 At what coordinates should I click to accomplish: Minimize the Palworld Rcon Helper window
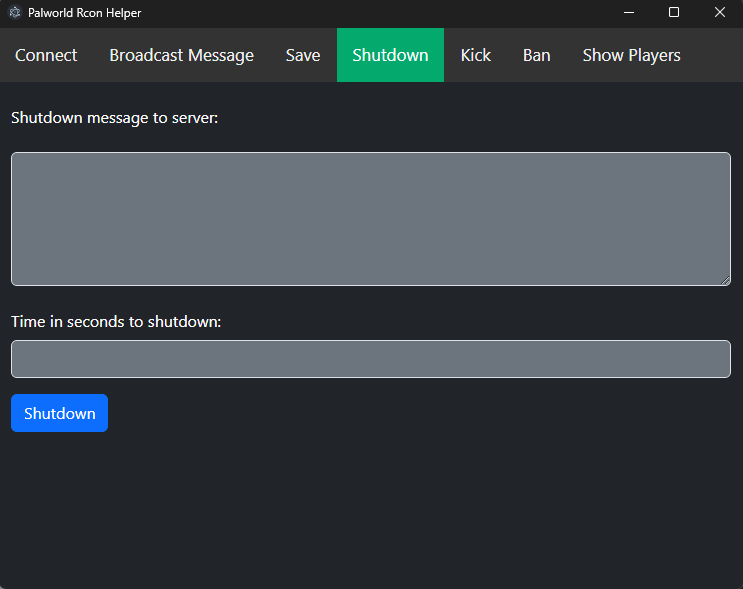tap(629, 12)
